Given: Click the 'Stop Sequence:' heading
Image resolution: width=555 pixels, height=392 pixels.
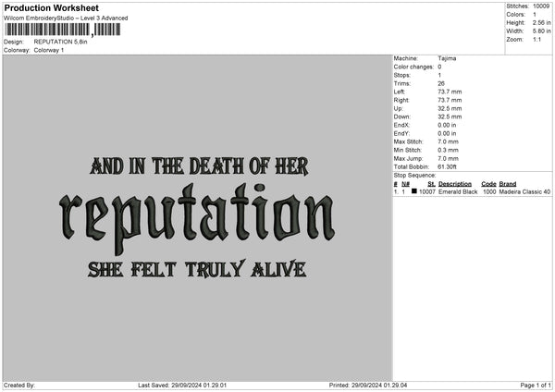Looking at the screenshot, I should tap(414, 176).
